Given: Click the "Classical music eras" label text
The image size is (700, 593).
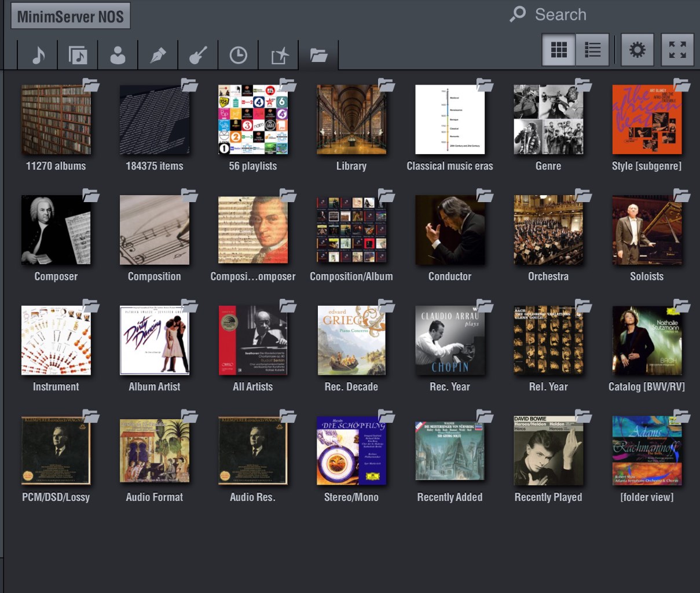Looking at the screenshot, I should [x=450, y=166].
